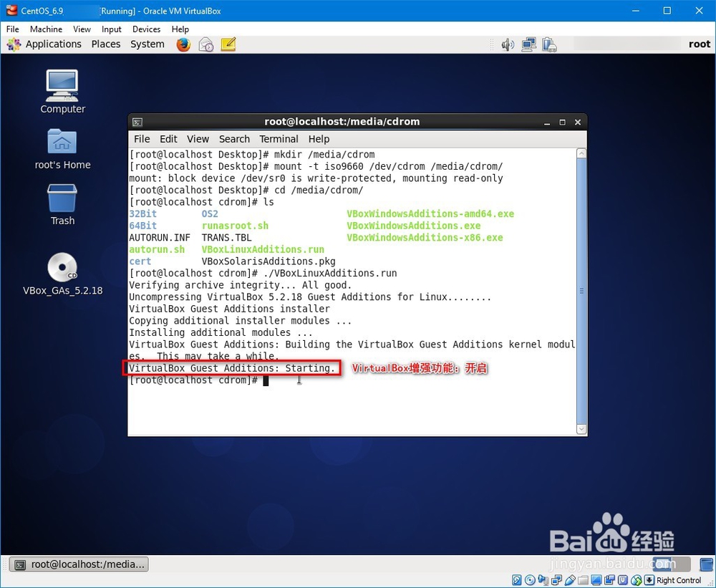Open VirtualBox Devices menu

point(147,29)
